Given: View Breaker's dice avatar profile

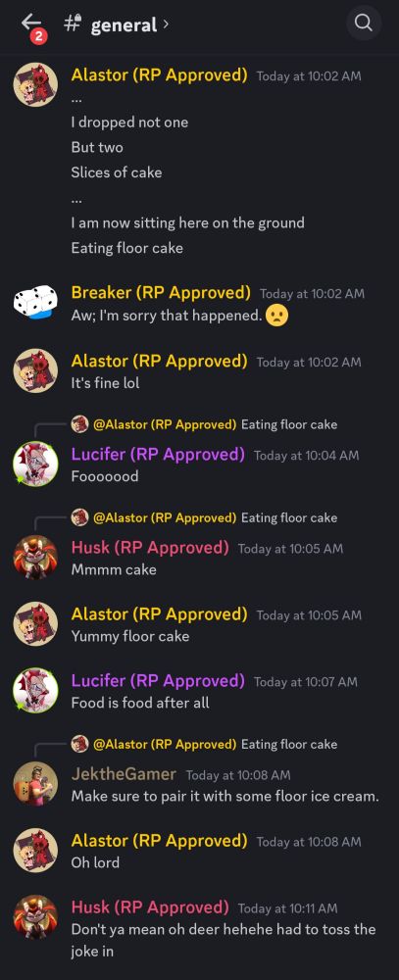Looking at the screenshot, I should [35, 303].
